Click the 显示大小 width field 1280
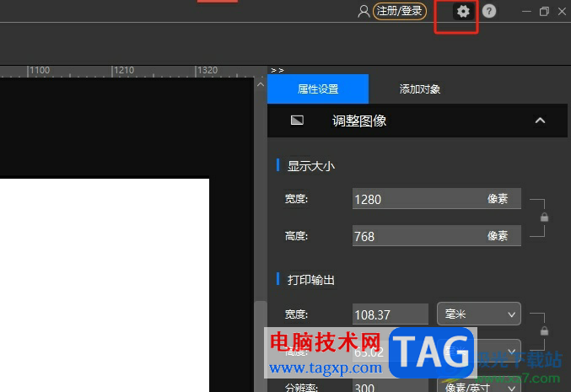The height and width of the screenshot is (392, 571). [437, 199]
